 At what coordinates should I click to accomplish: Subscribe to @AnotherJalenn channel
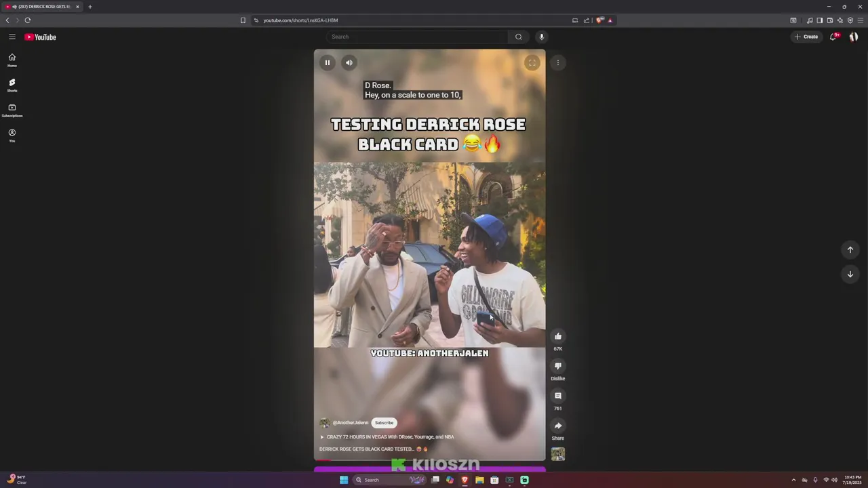coord(384,423)
